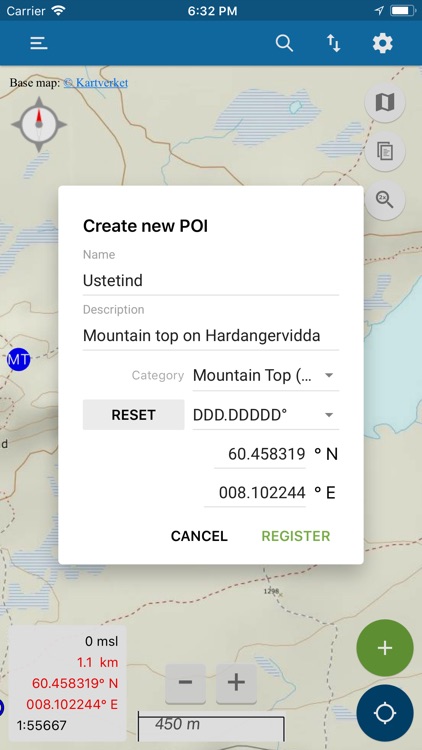Tap the blue MT marker on map
This screenshot has height=750, width=422.
coord(19,359)
